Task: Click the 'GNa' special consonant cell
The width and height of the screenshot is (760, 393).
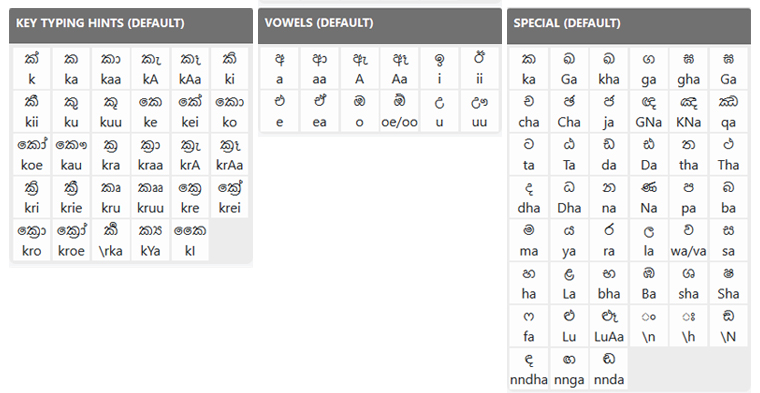Action: 649,111
